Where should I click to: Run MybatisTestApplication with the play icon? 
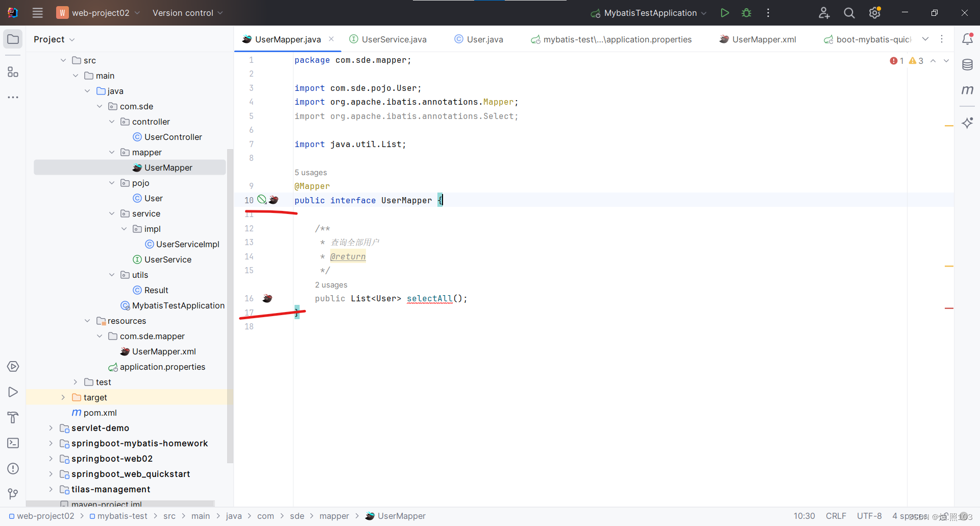coord(724,13)
